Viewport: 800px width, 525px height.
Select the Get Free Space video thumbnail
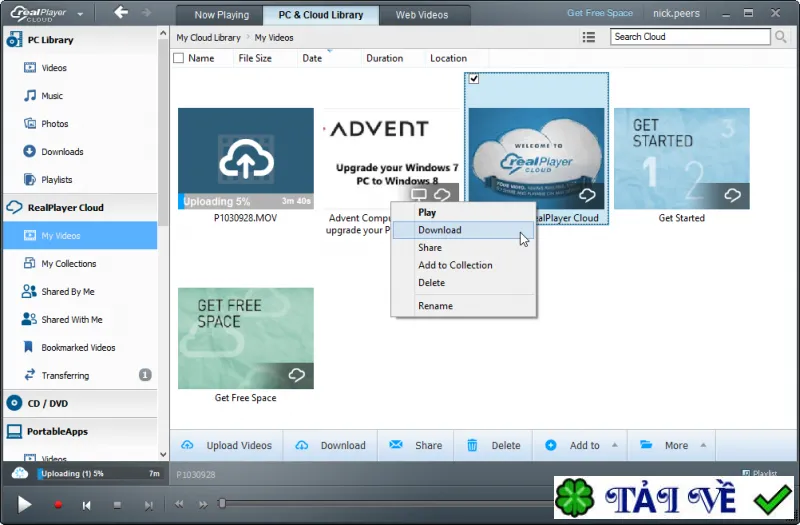[x=246, y=338]
